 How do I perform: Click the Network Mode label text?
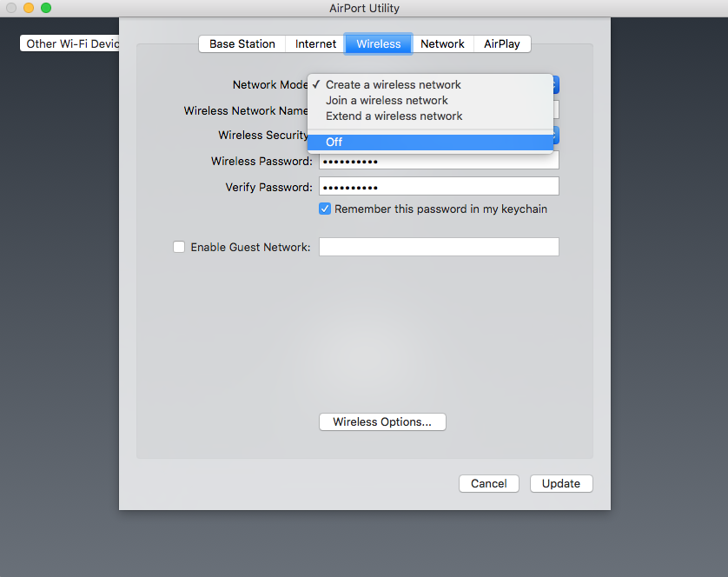click(x=270, y=84)
